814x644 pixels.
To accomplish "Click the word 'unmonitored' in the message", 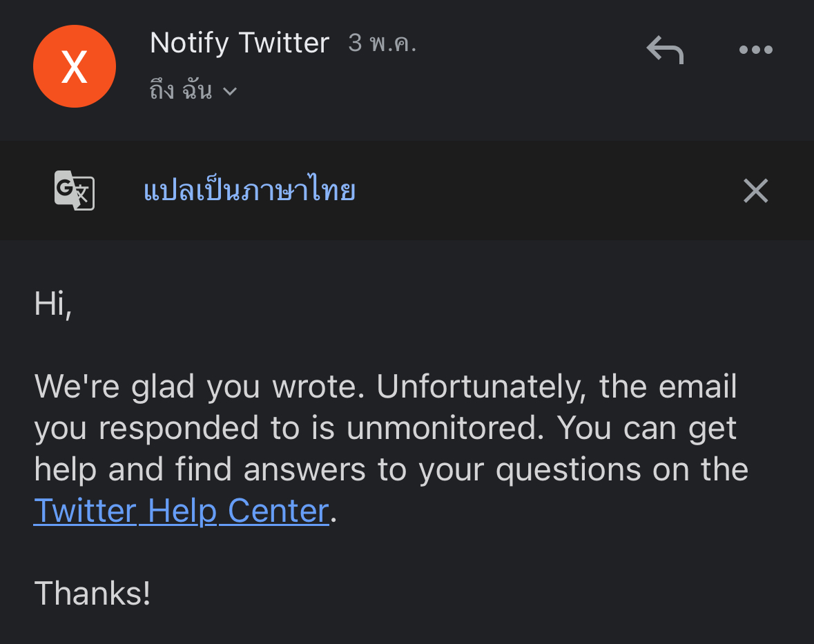I will pos(445,428).
